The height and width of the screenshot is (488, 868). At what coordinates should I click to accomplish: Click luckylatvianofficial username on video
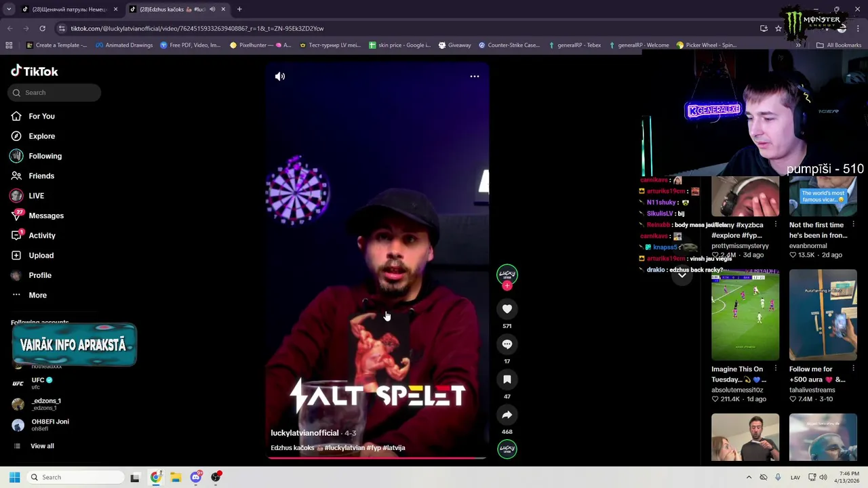(x=304, y=433)
